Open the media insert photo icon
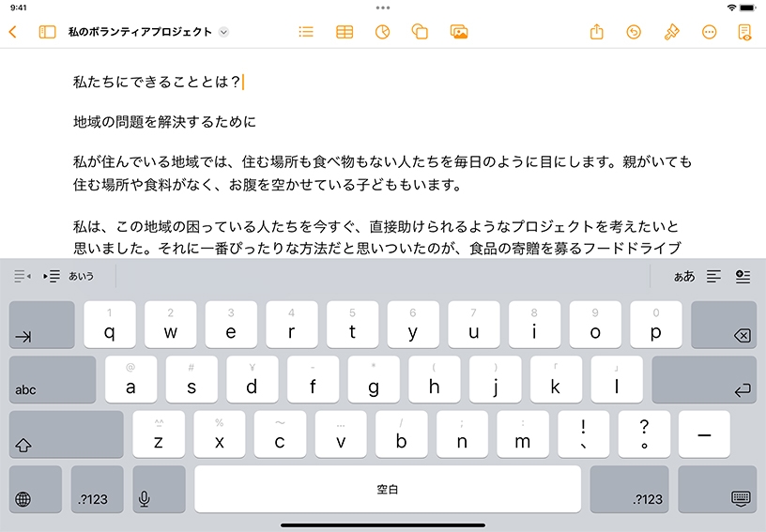Image resolution: width=766 pixels, height=532 pixels. [459, 32]
